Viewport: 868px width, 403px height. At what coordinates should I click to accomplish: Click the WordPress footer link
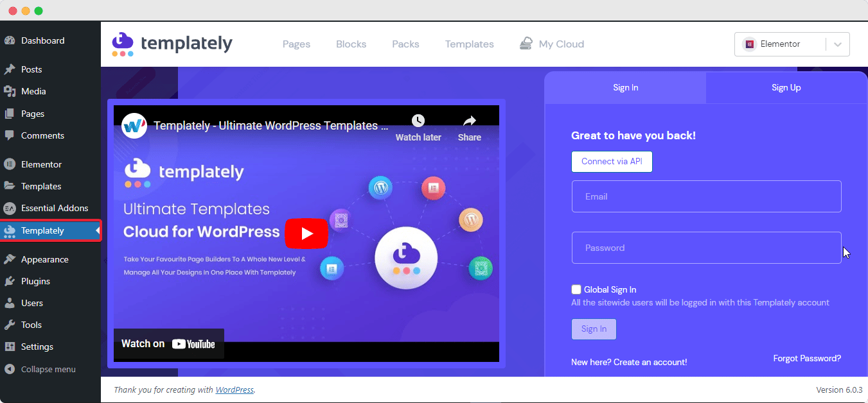(235, 390)
